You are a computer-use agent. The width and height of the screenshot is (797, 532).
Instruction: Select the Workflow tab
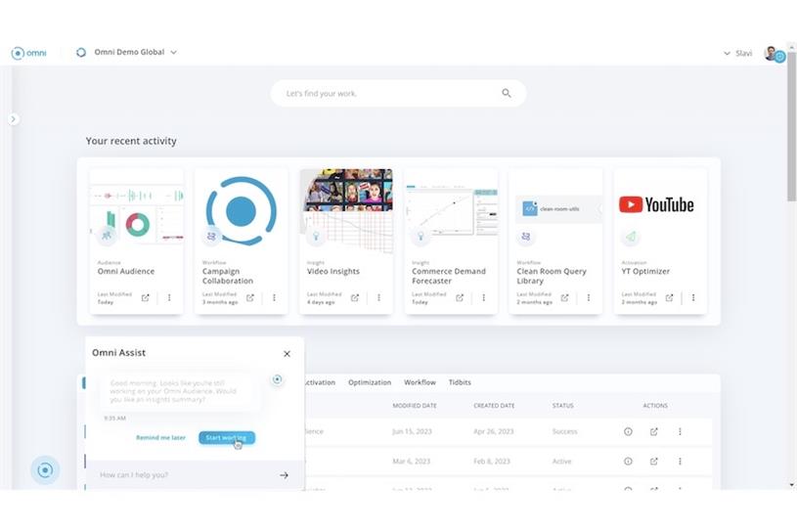coord(420,382)
